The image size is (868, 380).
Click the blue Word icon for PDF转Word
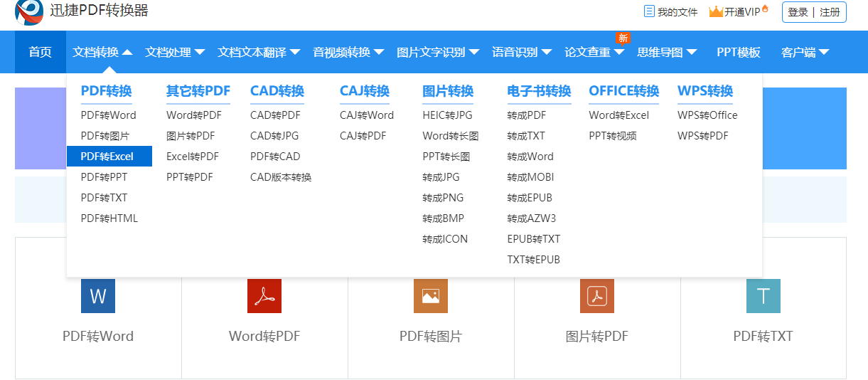98,296
